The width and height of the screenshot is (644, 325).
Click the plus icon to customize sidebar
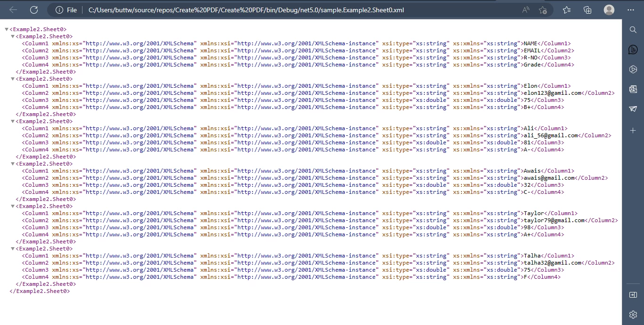tap(633, 130)
